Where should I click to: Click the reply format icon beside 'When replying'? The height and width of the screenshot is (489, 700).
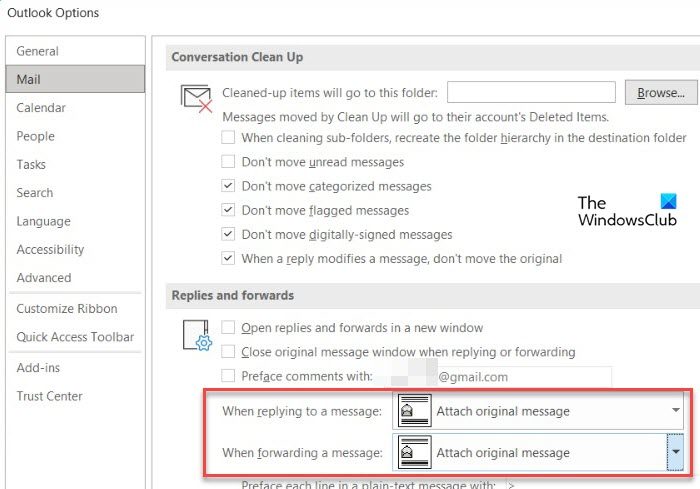tap(414, 410)
